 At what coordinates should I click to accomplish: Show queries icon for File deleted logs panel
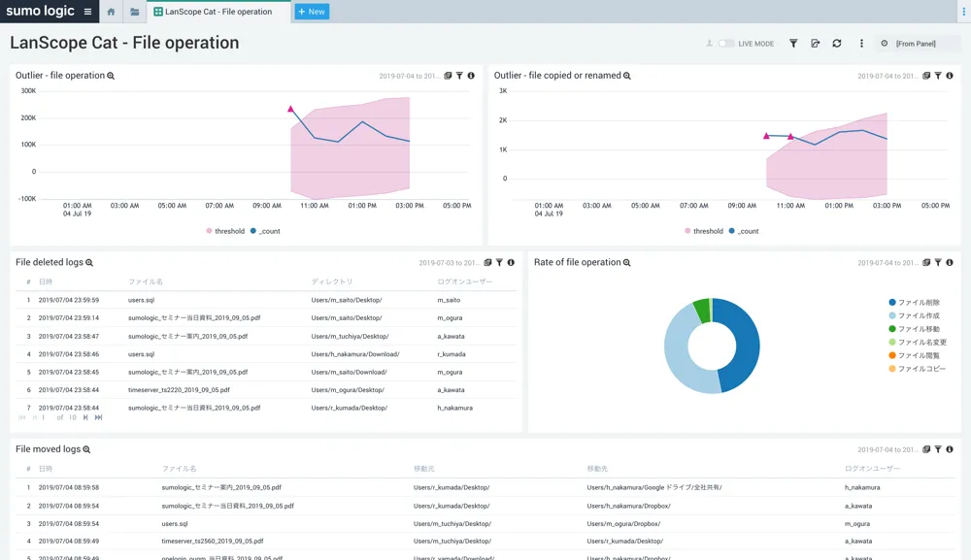[488, 262]
